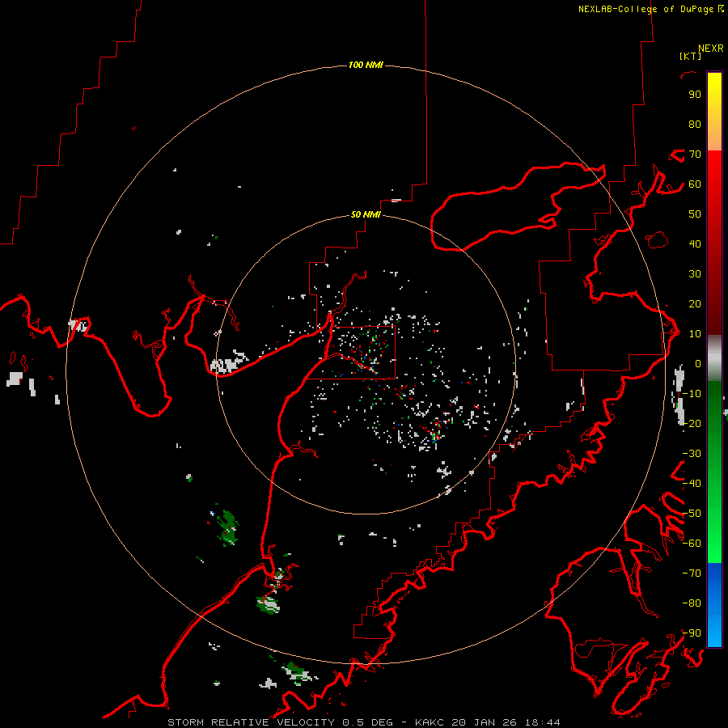Click the -60 knot scale label
This screenshot has height=728, width=728.
pyautogui.click(x=692, y=544)
